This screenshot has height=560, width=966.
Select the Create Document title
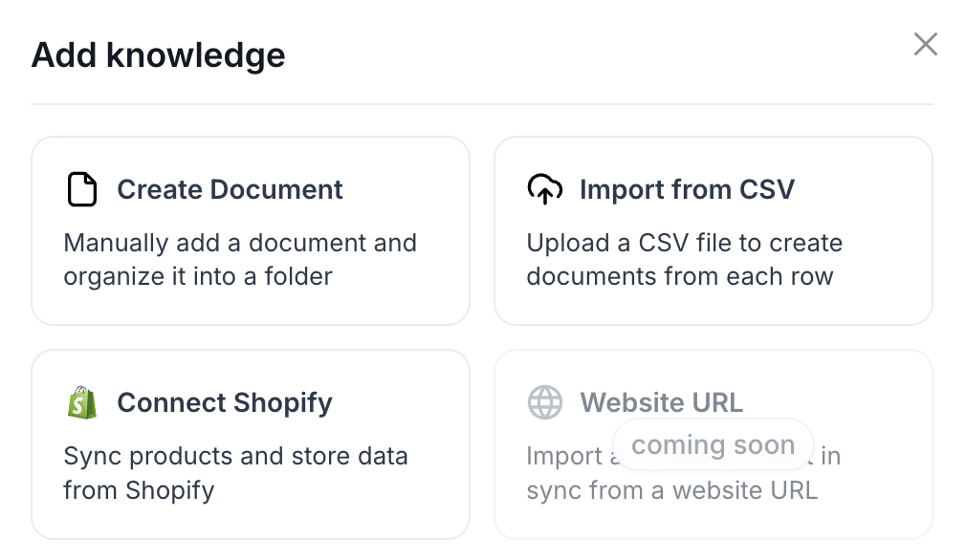(230, 189)
